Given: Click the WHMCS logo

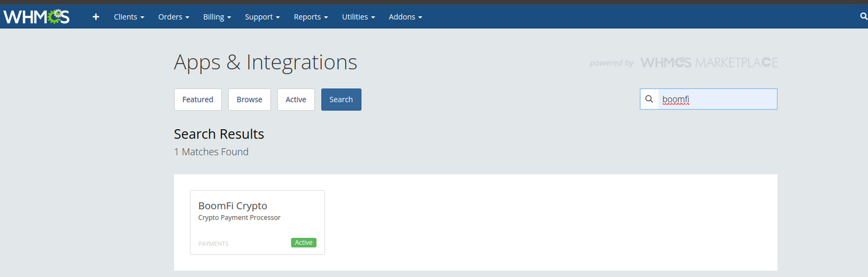Looking at the screenshot, I should click(x=36, y=17).
